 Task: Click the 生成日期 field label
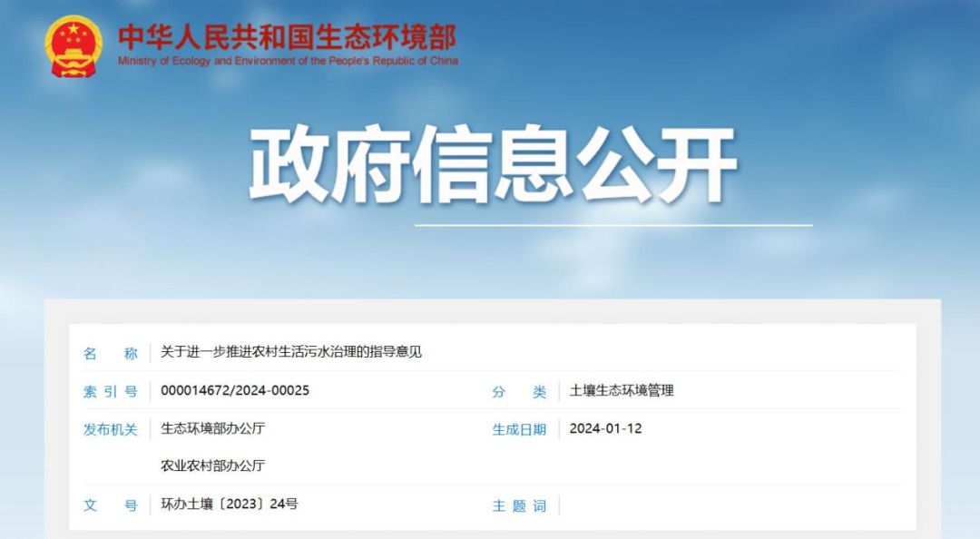[519, 429]
